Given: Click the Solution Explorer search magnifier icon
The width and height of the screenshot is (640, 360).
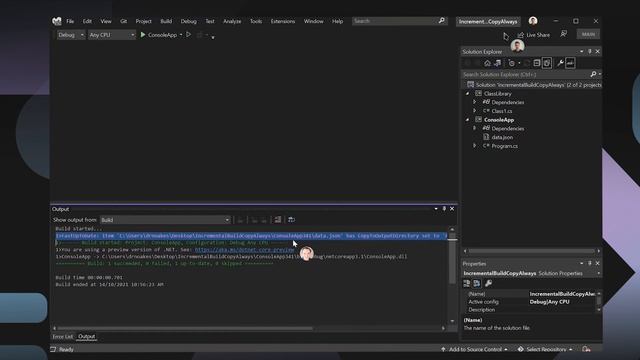Looking at the screenshot, I should [593, 74].
